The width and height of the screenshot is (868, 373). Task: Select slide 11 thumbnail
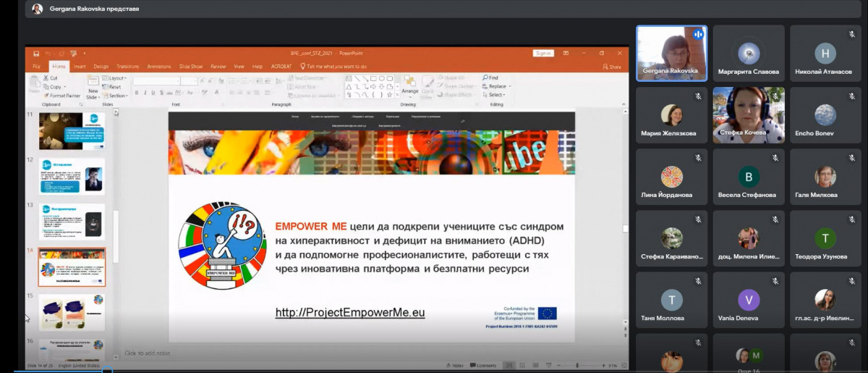pos(72,131)
